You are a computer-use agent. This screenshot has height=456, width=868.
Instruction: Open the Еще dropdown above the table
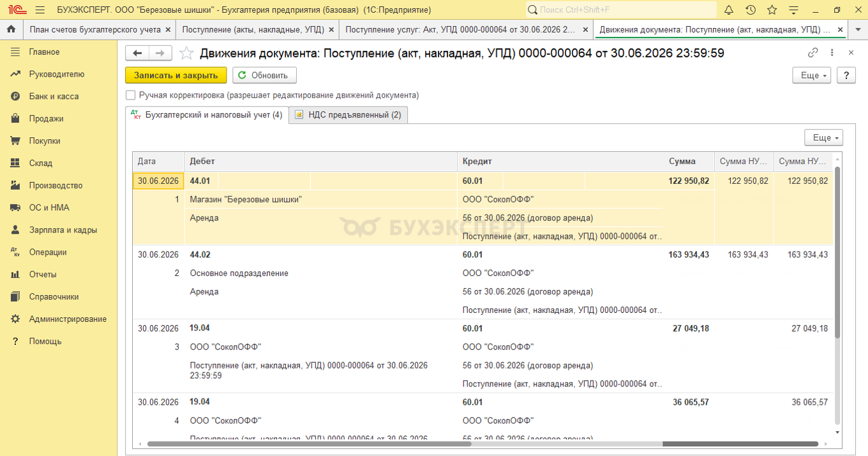pyautogui.click(x=824, y=138)
